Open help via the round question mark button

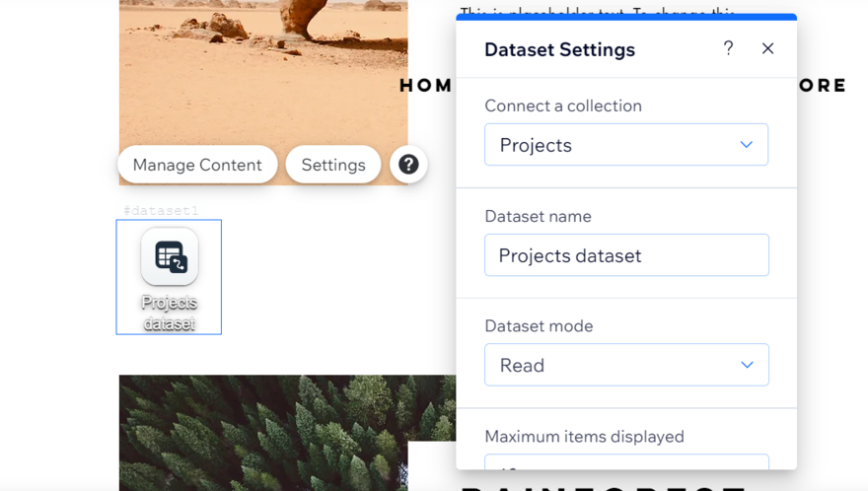click(x=408, y=165)
